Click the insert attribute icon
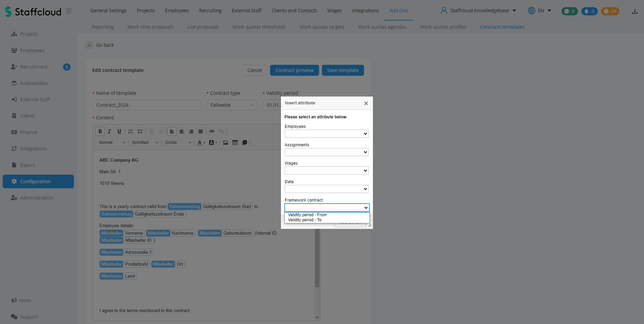 245,143
